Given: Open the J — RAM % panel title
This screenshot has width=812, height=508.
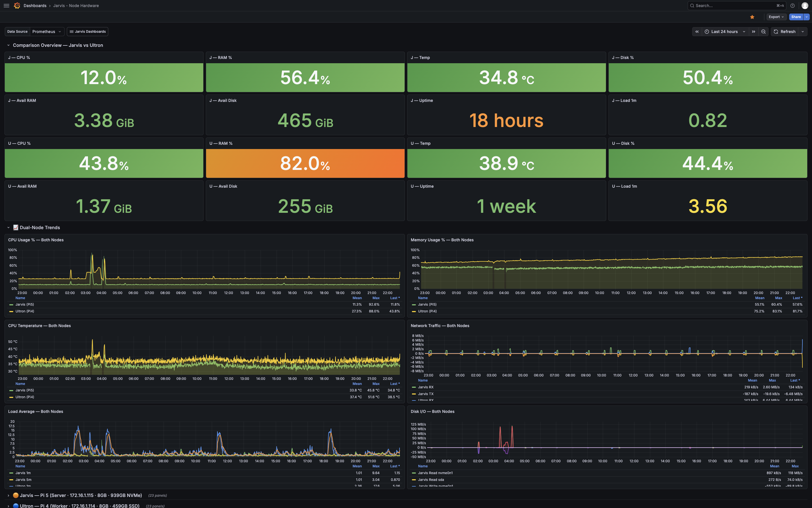Looking at the screenshot, I should tap(220, 58).
